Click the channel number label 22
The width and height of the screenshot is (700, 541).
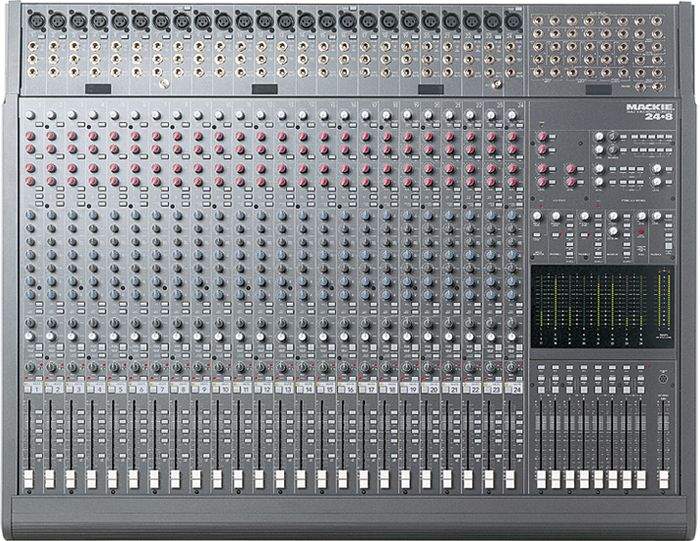click(476, 390)
